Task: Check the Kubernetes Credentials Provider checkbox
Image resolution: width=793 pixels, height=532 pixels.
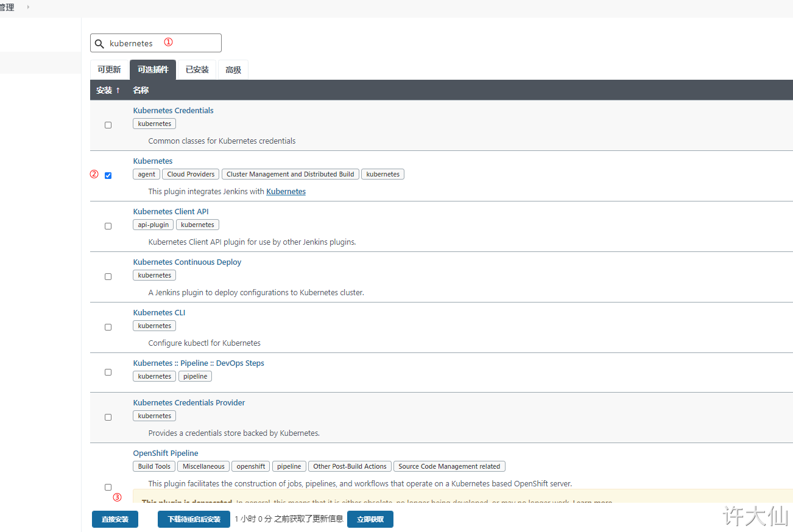Action: [108, 417]
